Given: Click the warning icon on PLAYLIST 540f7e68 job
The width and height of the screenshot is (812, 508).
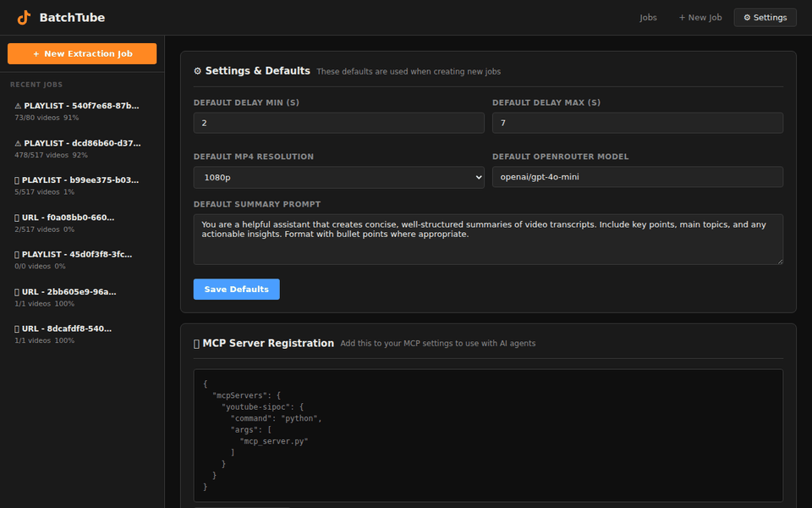Looking at the screenshot, I should (x=16, y=105).
